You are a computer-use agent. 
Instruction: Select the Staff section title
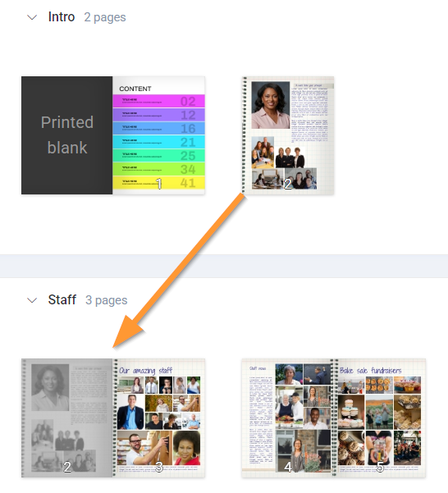62,300
